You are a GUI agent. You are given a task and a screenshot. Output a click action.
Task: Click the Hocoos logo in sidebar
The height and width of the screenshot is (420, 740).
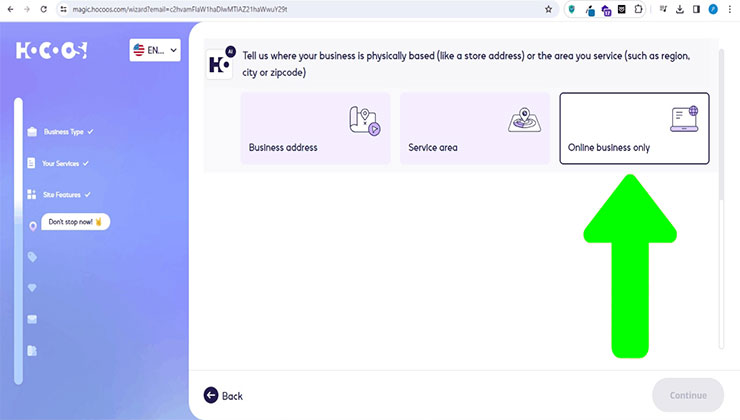tap(51, 50)
